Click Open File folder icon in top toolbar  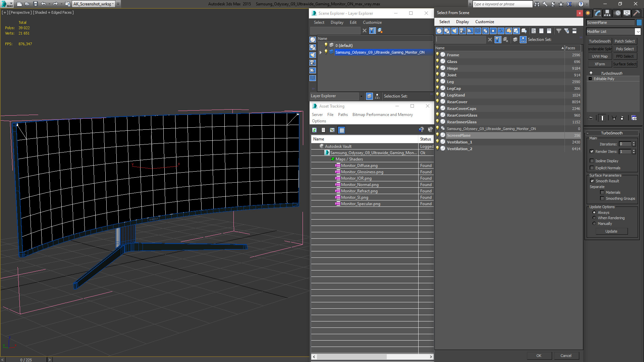28,4
